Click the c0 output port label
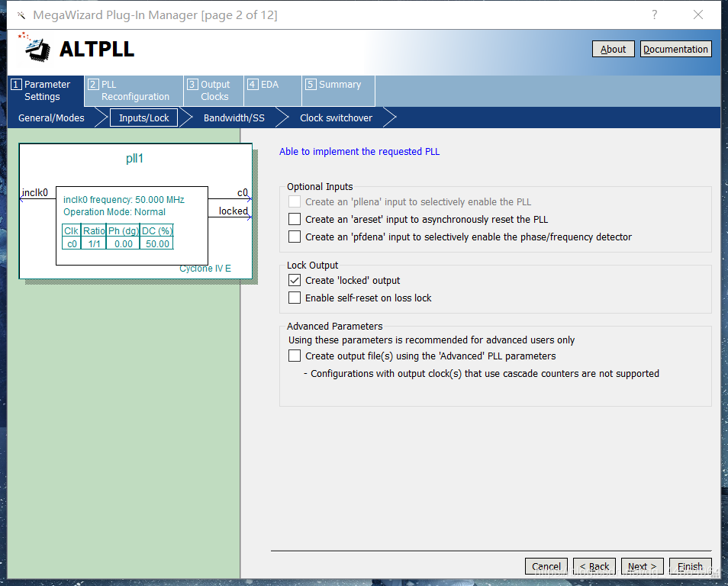Viewport: 728px width, 586px height. tap(243, 192)
